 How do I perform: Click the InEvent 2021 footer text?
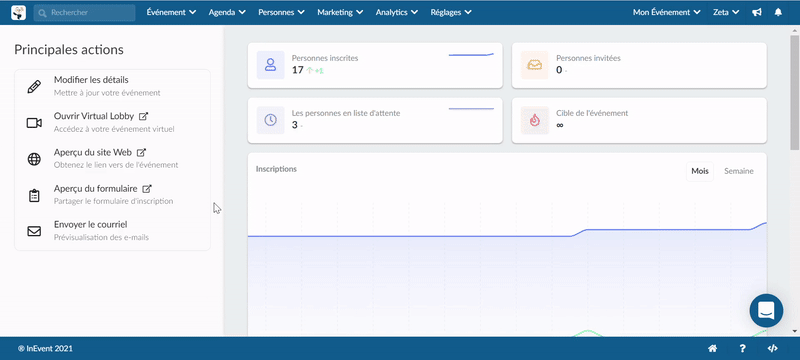coord(45,349)
